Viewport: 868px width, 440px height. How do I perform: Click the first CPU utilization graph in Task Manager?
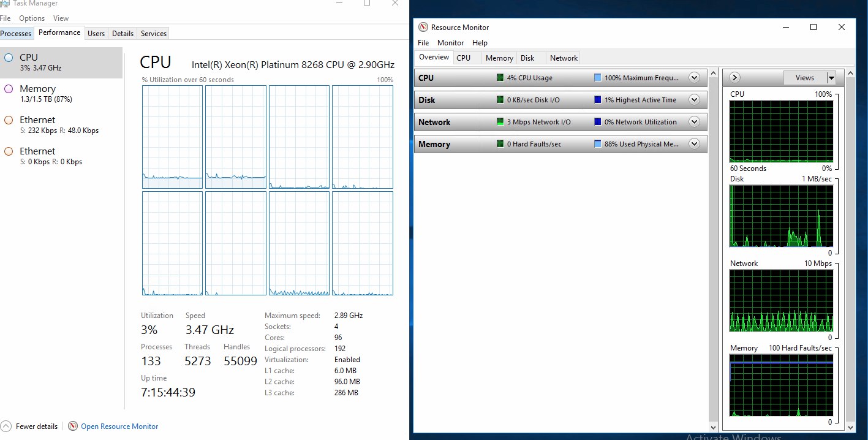click(x=172, y=137)
